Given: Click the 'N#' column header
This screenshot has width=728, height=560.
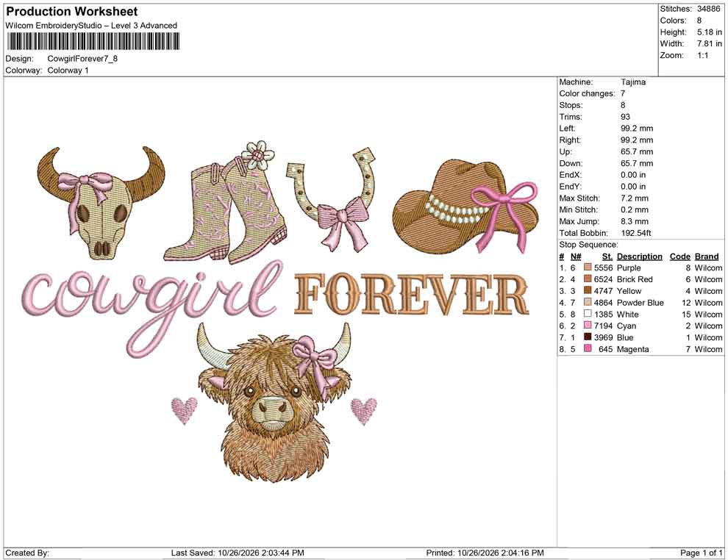Looking at the screenshot, I should [576, 256].
